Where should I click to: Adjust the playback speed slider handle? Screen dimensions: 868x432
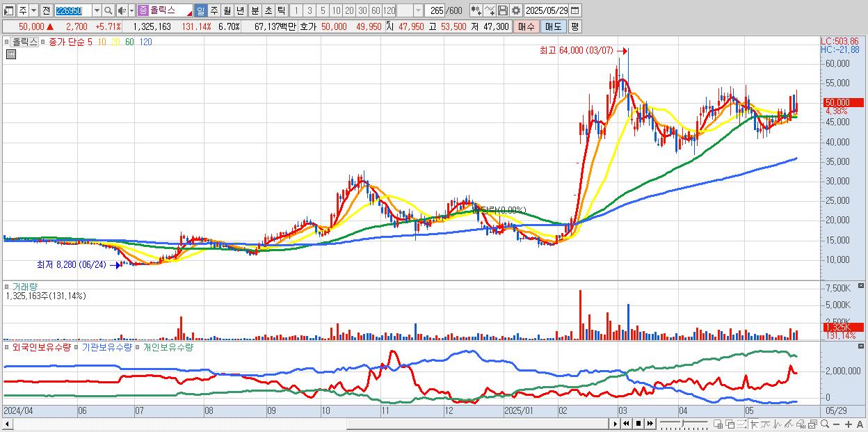click(x=683, y=422)
